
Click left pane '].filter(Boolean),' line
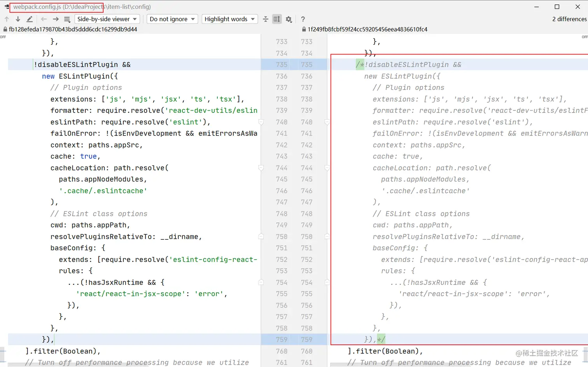pyautogui.click(x=63, y=351)
